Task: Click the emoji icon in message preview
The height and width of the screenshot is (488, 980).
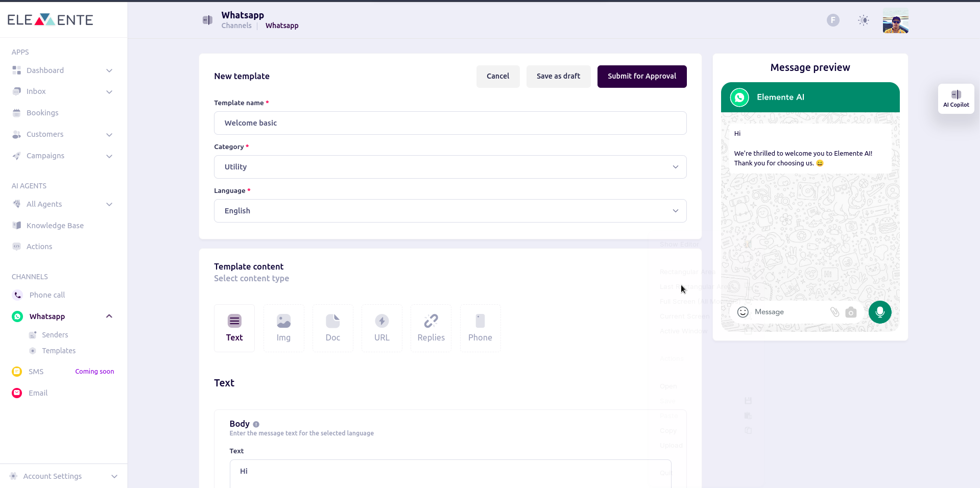Action: [743, 312]
